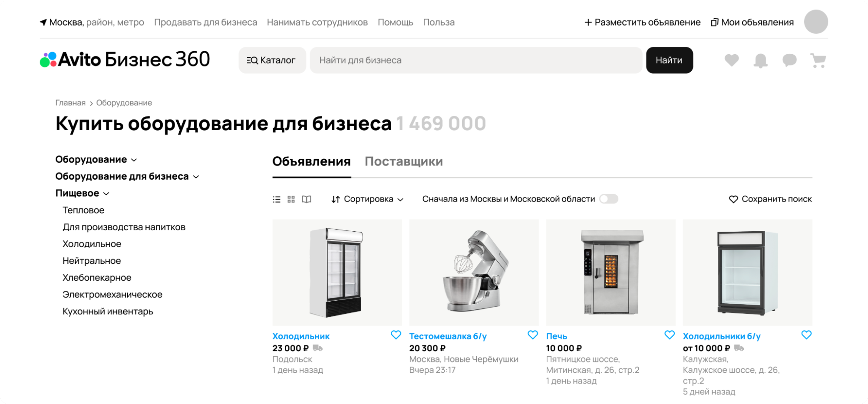
Task: Switch to grid view layout icon
Action: pyautogui.click(x=291, y=199)
